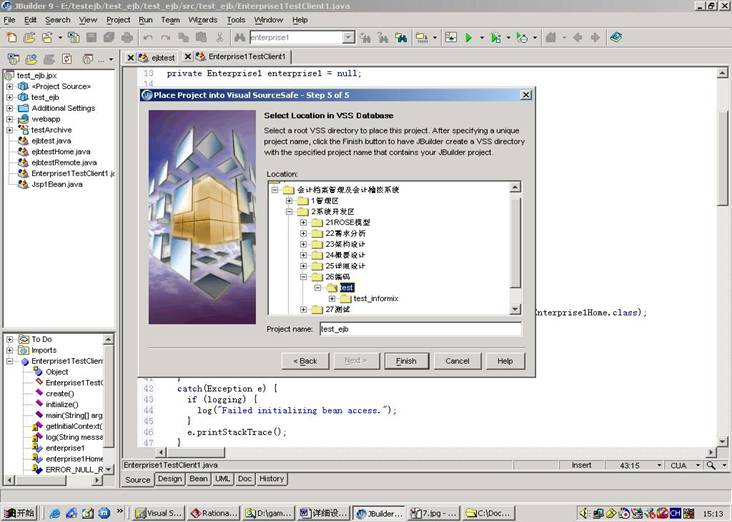Click the Finish button
Viewport: 732px width, 522px height.
406,361
